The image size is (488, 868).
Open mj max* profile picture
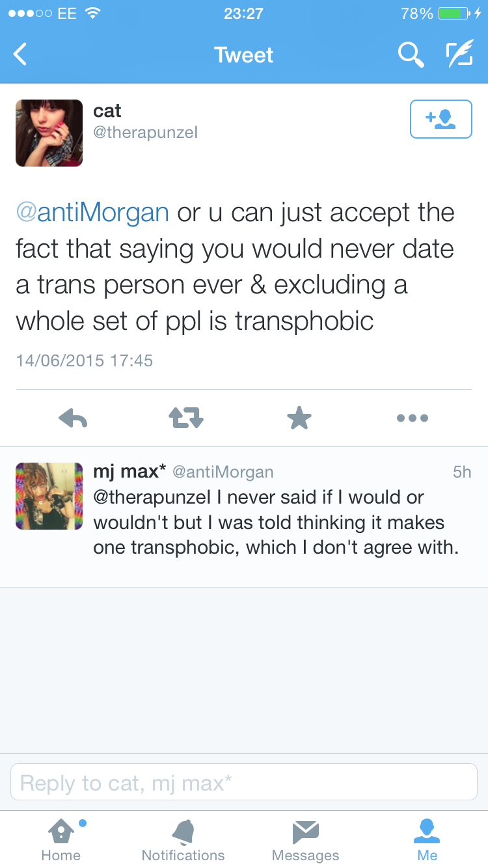[x=49, y=496]
